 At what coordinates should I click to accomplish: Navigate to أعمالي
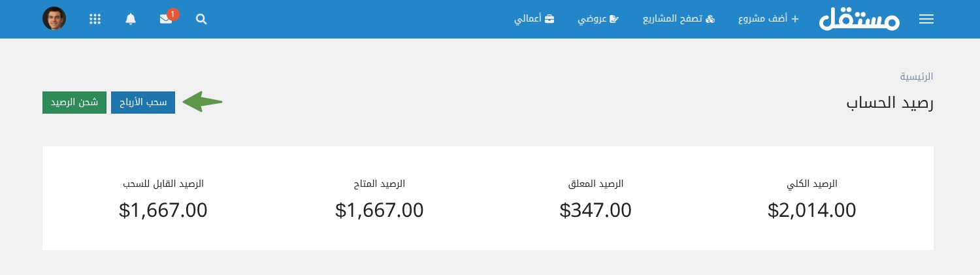(x=534, y=19)
